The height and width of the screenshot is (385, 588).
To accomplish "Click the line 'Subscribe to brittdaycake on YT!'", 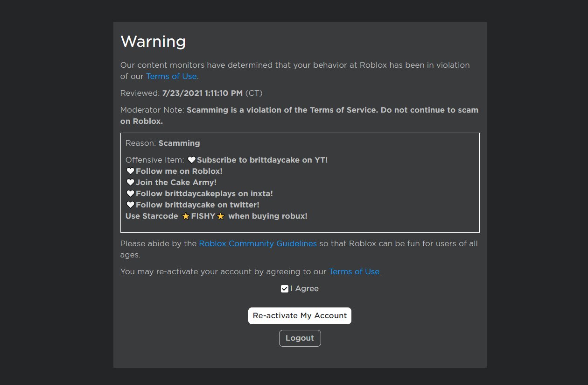I will point(262,160).
